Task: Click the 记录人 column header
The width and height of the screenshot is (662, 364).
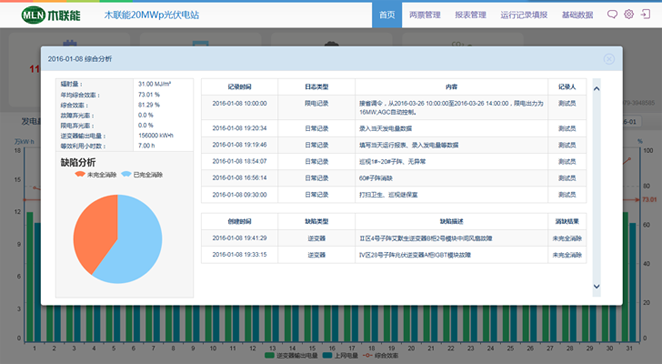Action: (x=567, y=87)
